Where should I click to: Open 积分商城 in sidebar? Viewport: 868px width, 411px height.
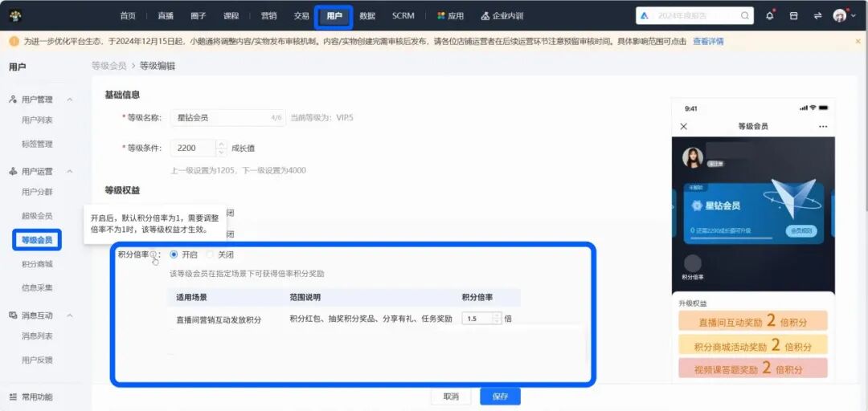37,264
